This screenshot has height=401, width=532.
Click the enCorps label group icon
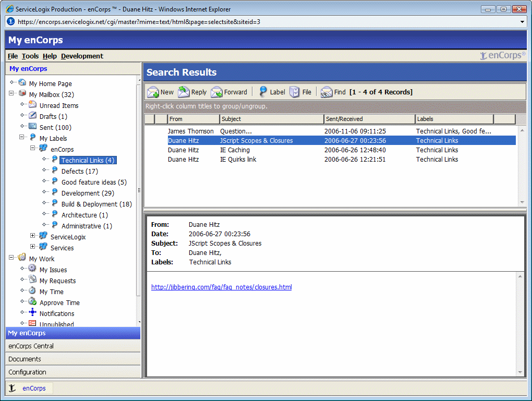click(x=43, y=148)
